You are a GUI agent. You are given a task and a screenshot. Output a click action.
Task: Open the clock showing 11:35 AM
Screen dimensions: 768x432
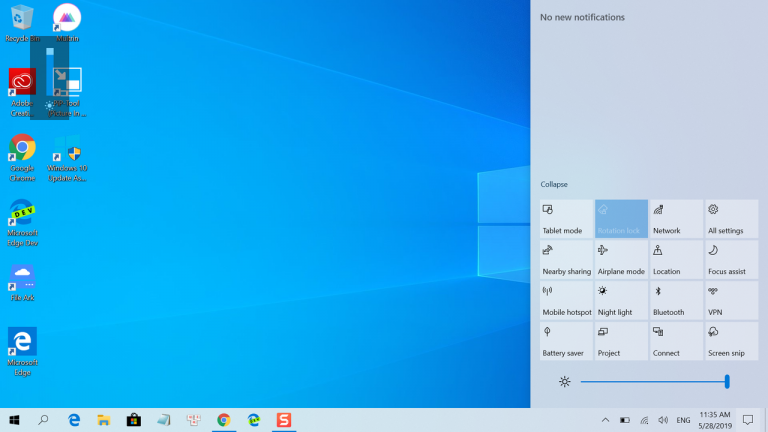715,420
